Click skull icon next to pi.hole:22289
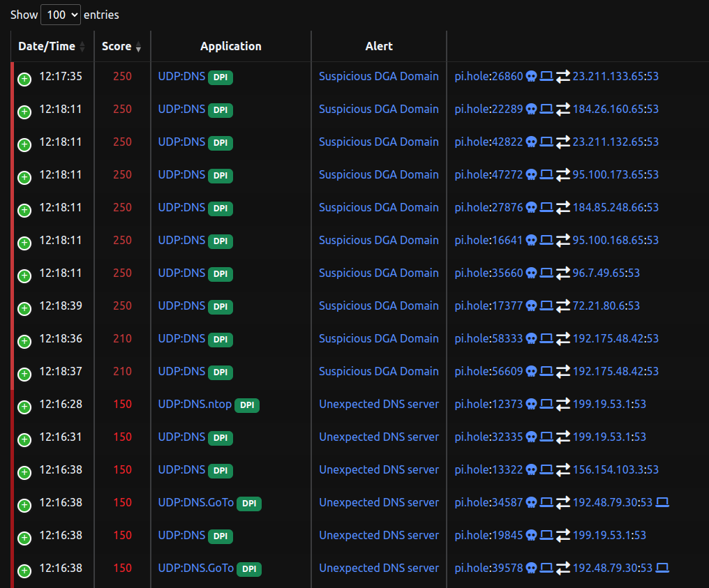The height and width of the screenshot is (588, 709). pos(531,110)
